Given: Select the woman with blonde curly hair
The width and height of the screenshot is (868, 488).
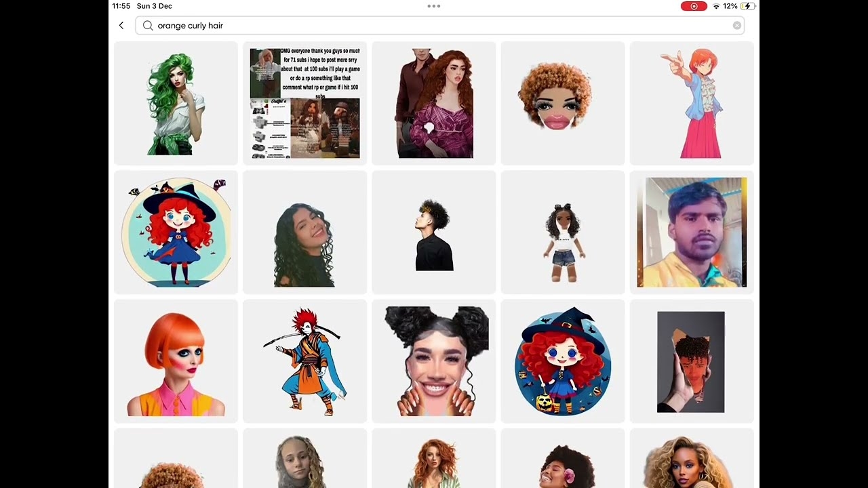Looking at the screenshot, I should tap(692, 458).
